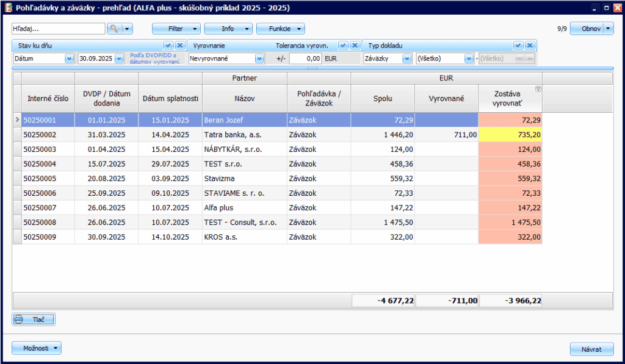Click the filter icon in Zostáva vyrovnať header
The height and width of the screenshot is (364, 625).
(538, 89)
